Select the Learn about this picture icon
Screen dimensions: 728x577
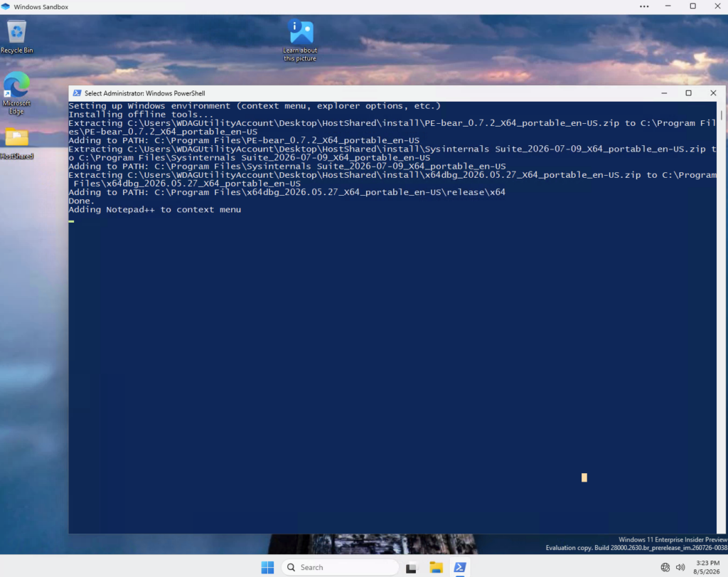pyautogui.click(x=301, y=41)
